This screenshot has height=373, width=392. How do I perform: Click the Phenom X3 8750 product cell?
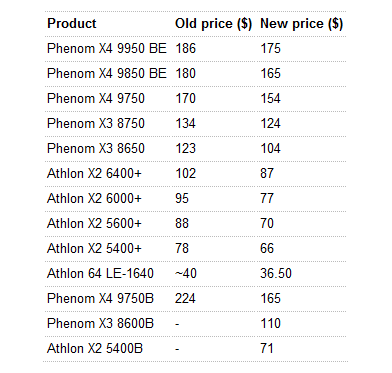[x=96, y=124]
